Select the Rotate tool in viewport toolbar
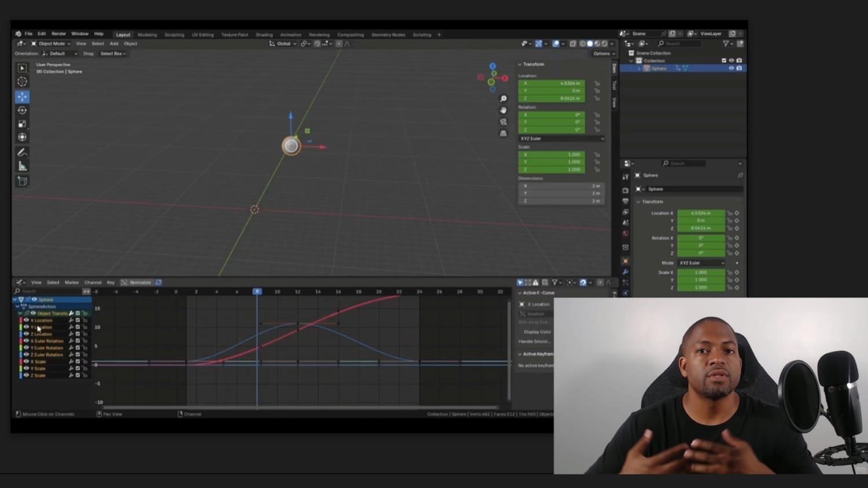The height and width of the screenshot is (488, 868). (x=22, y=110)
